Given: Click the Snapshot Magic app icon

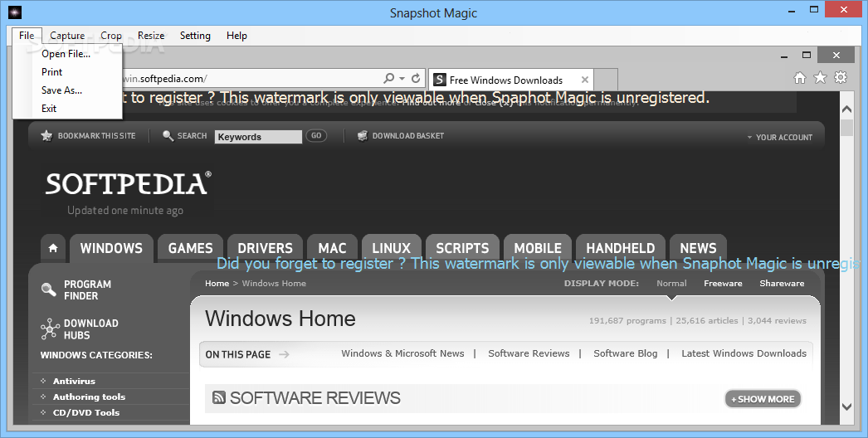Looking at the screenshot, I should 15,12.
